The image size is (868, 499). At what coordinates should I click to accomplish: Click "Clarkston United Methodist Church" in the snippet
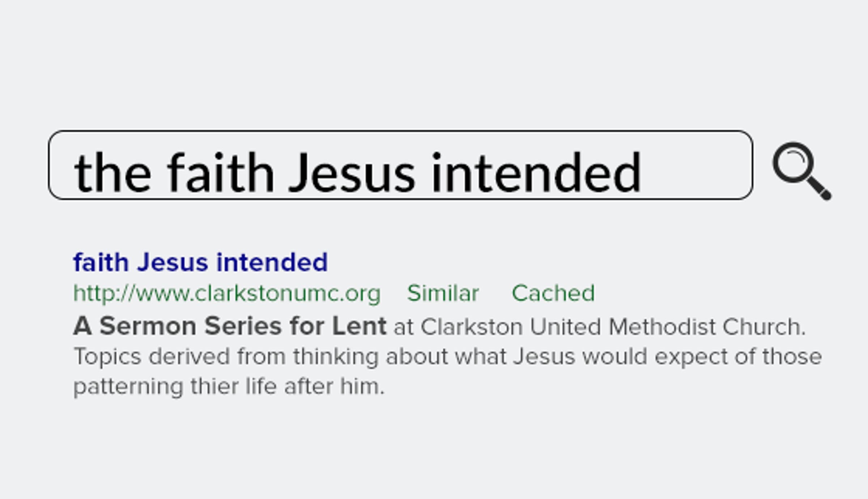point(613,327)
